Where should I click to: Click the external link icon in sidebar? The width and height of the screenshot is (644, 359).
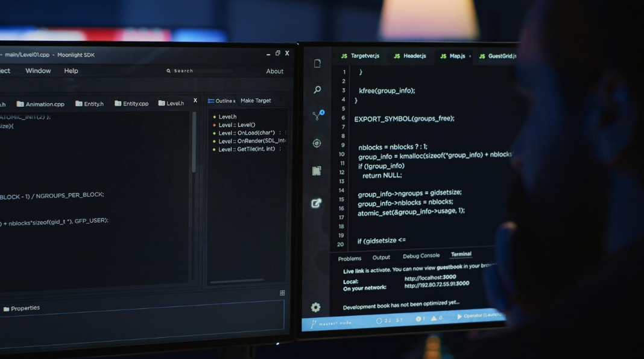[x=316, y=203]
